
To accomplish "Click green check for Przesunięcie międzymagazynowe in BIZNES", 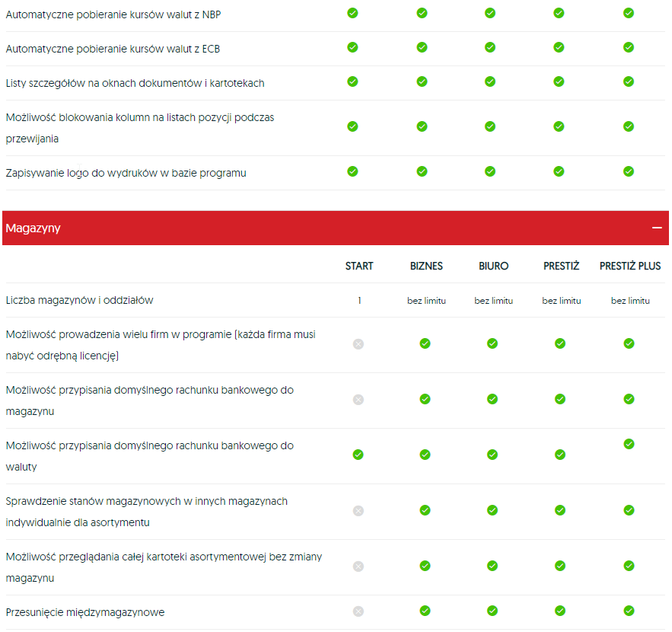I will click(x=425, y=611).
